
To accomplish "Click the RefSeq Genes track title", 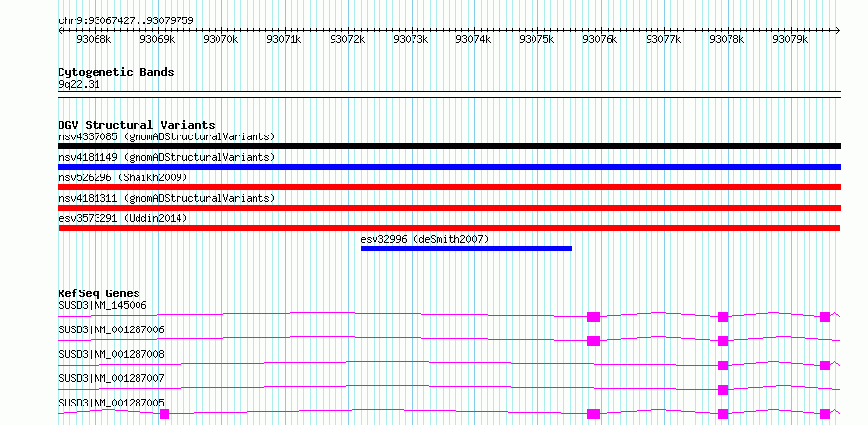I will click(99, 293).
